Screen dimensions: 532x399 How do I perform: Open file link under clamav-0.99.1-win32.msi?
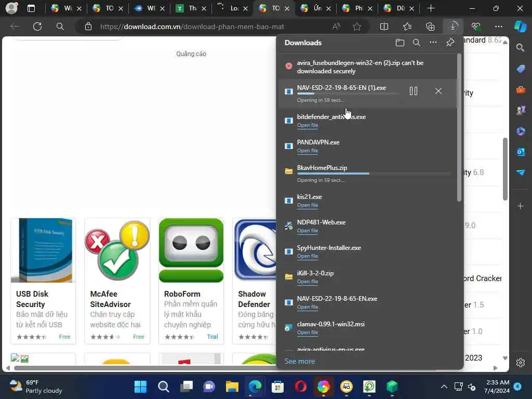point(308,332)
